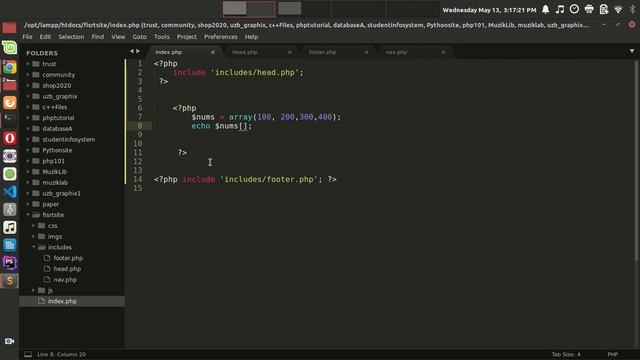
Task: Open the orange Firefox-like dock icon
Action: pyautogui.click(x=9, y=102)
